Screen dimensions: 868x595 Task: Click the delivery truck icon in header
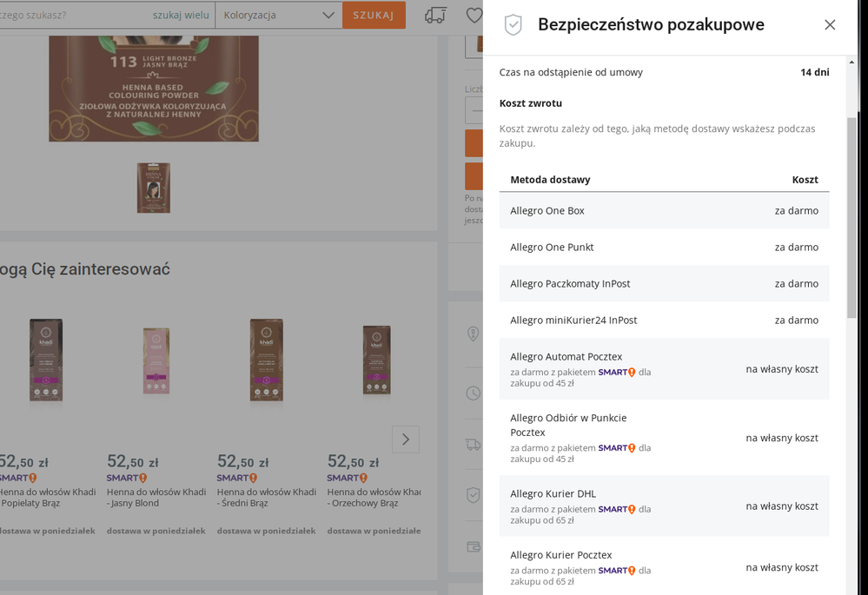pyautogui.click(x=435, y=15)
